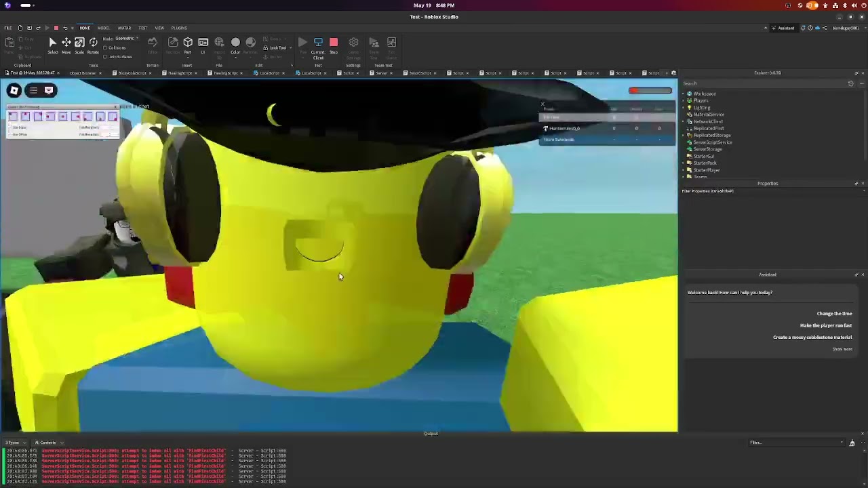Click the Properties filter field
The image size is (868, 488).
[772, 191]
